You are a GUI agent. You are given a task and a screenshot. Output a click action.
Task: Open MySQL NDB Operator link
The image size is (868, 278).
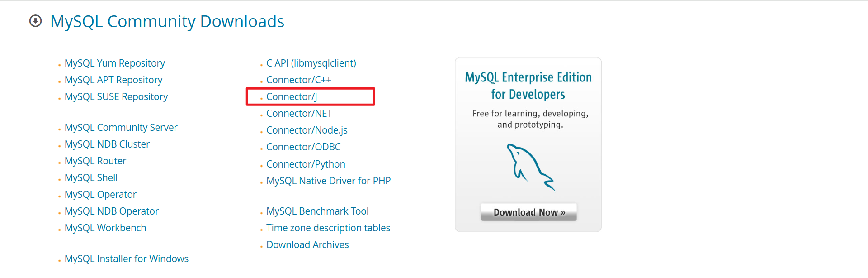pos(112,211)
